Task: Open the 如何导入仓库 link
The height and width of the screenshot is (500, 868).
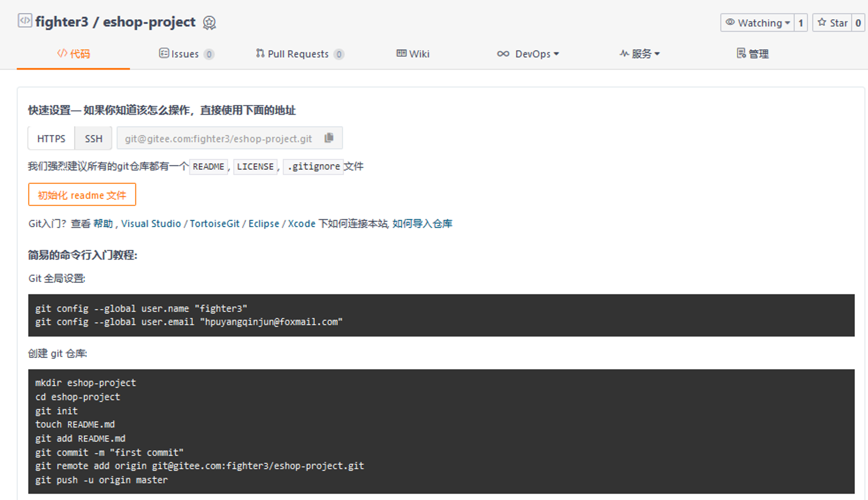Action: [x=422, y=224]
